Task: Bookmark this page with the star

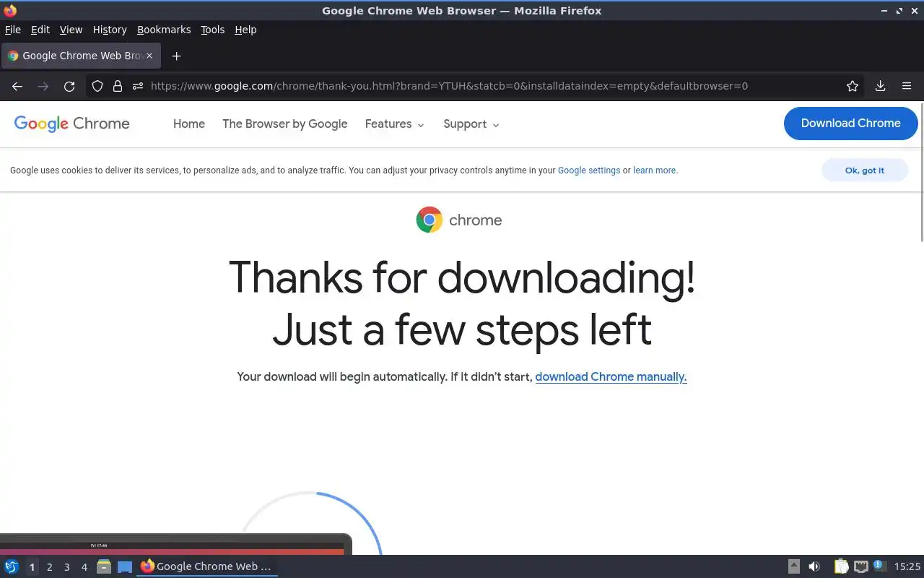Action: 853,86
